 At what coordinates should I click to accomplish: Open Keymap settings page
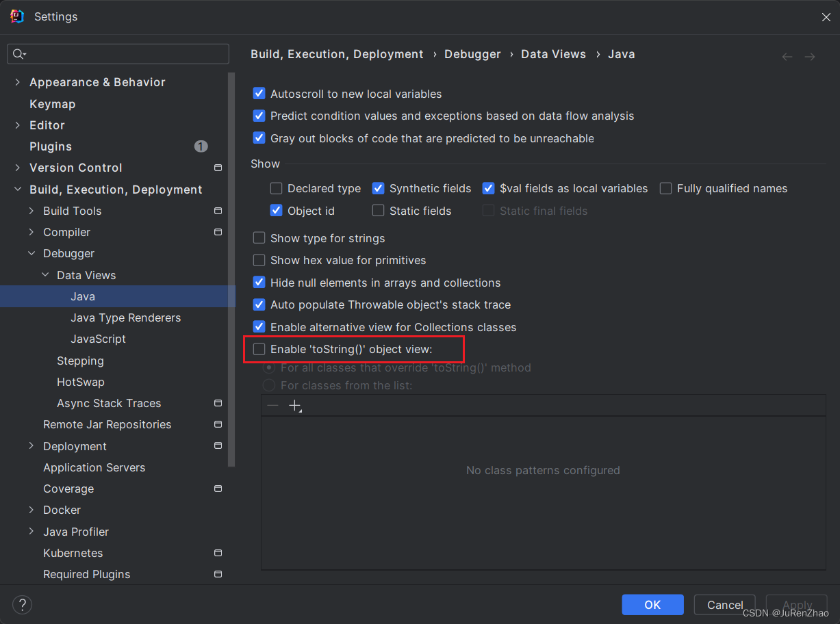coord(52,104)
